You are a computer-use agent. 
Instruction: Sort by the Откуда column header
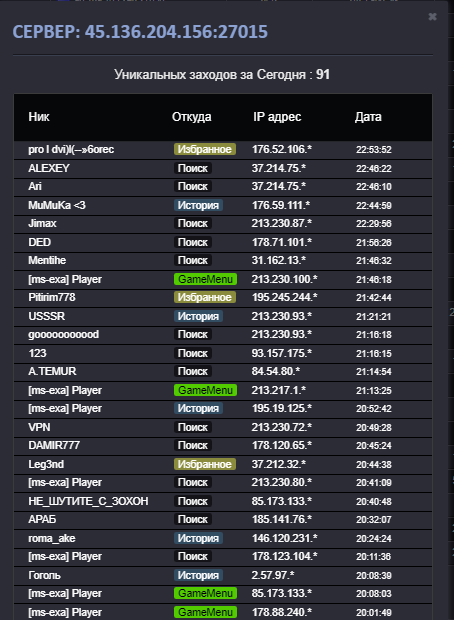pos(191,117)
